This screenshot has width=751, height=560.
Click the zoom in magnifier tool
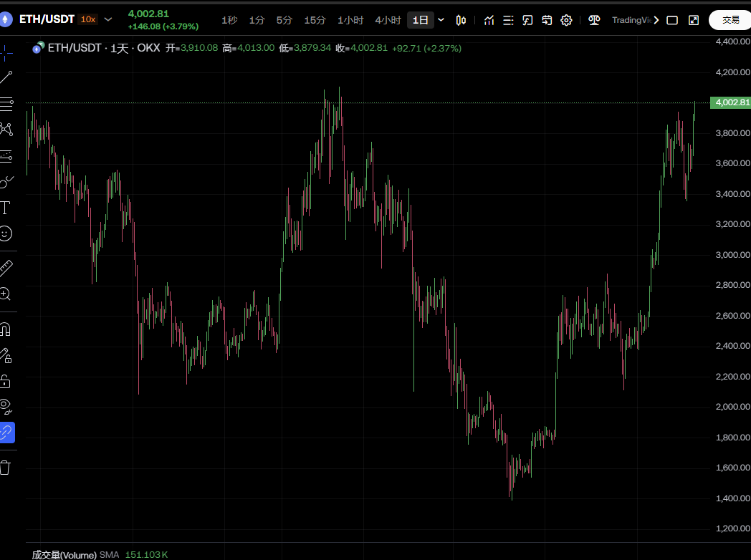click(5, 294)
